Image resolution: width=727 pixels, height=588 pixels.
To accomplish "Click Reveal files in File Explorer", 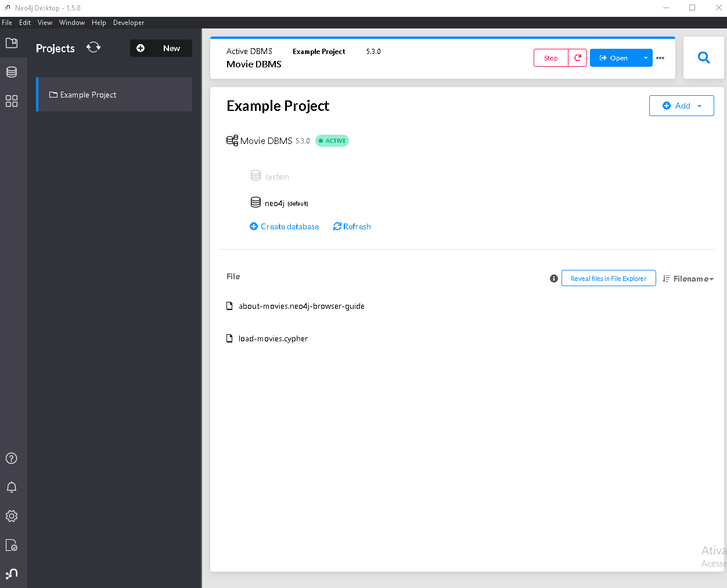I will point(609,278).
